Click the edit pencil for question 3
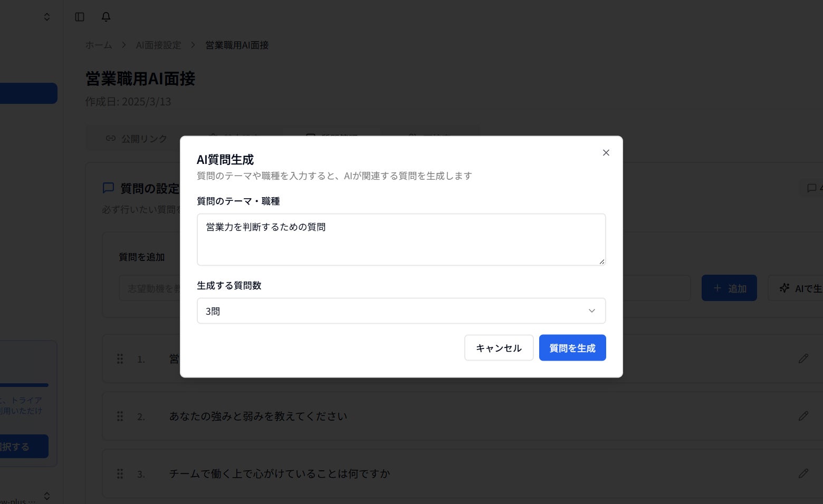 coord(803,473)
